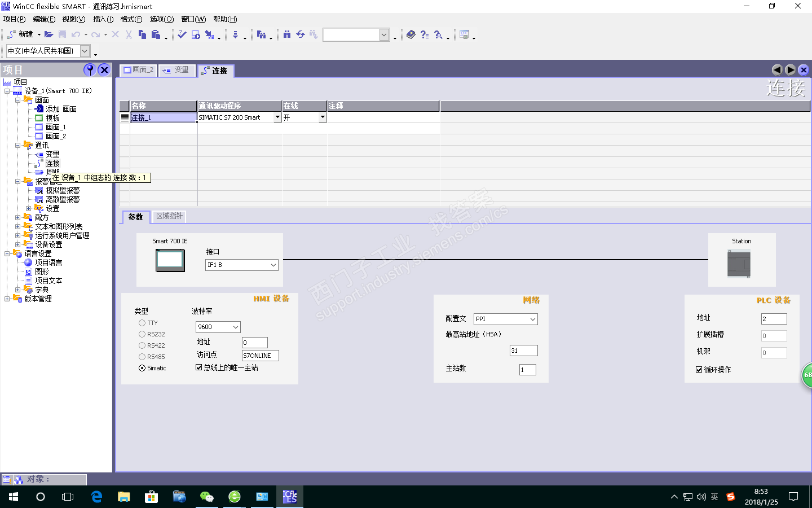Click the Windows Start button

(14, 497)
